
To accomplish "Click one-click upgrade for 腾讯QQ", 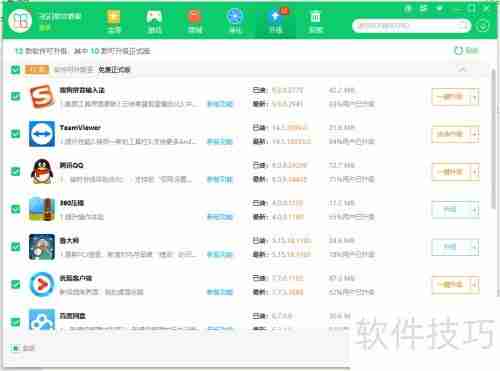I will 450,172.
